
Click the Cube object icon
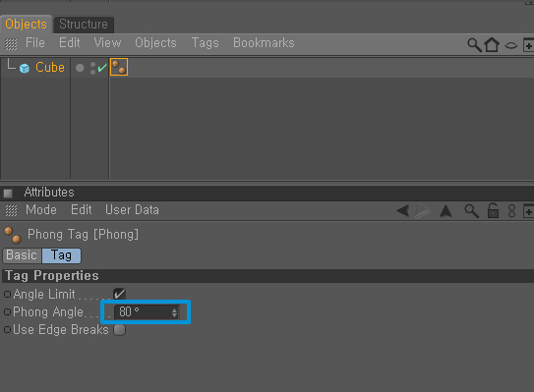point(25,69)
